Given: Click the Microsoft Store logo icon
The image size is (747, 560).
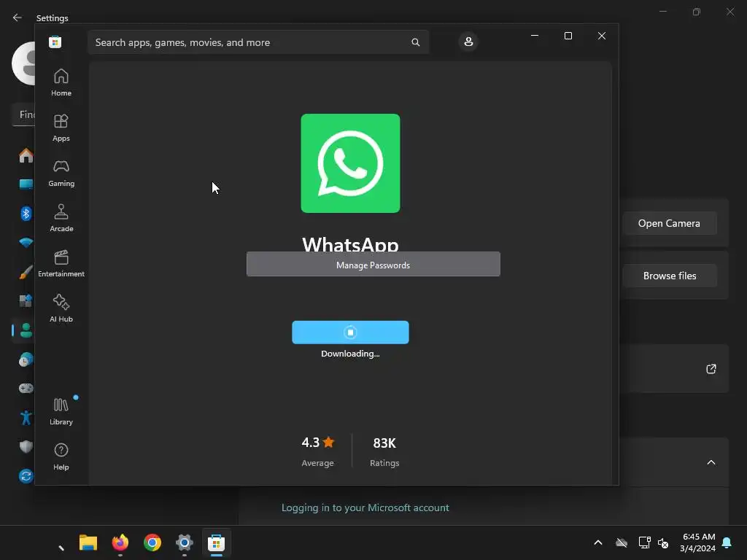Looking at the screenshot, I should [x=55, y=42].
